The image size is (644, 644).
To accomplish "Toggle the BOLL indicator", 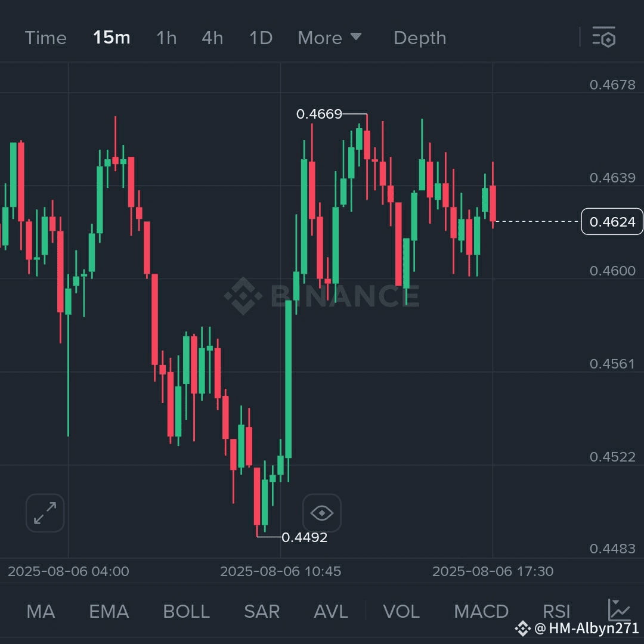I will pos(187,611).
